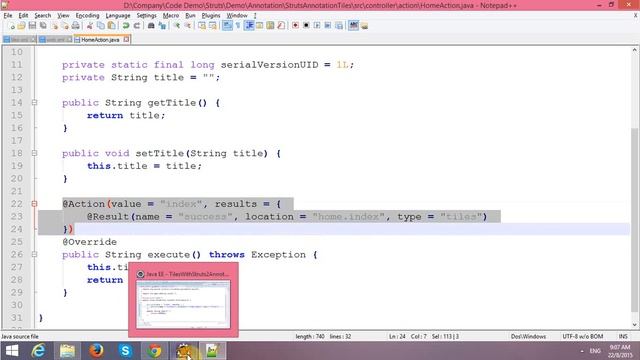This screenshot has height=360, width=640.
Task: Open the Settings menu
Action: (147, 16)
